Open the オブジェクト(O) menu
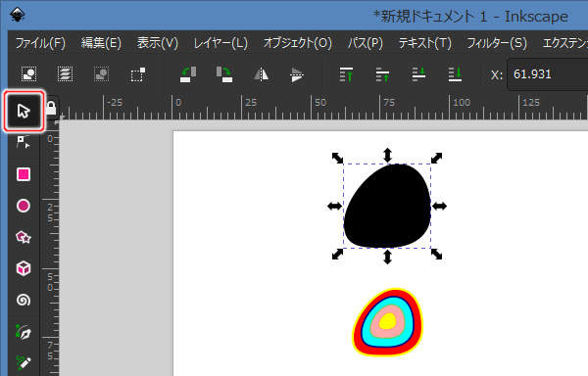 tap(298, 43)
